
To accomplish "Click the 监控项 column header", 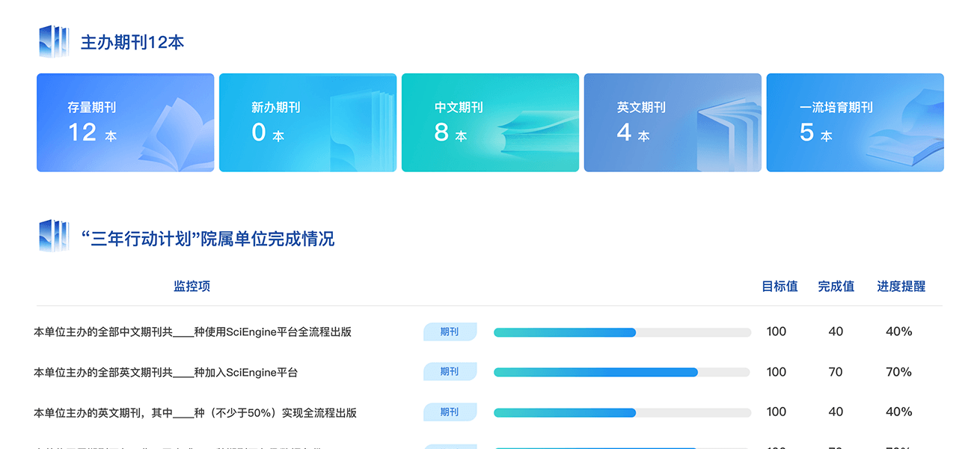I will point(192,287).
